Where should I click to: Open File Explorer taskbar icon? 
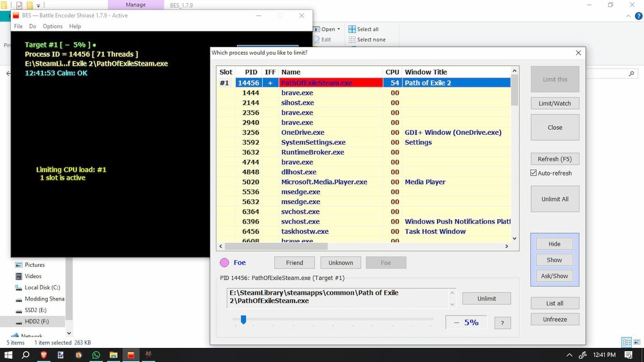(x=113, y=355)
